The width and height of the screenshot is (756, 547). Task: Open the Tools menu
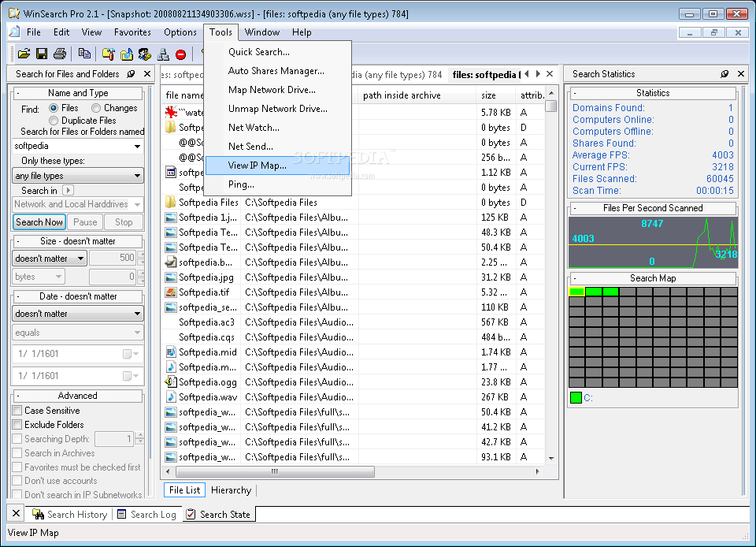(x=220, y=32)
